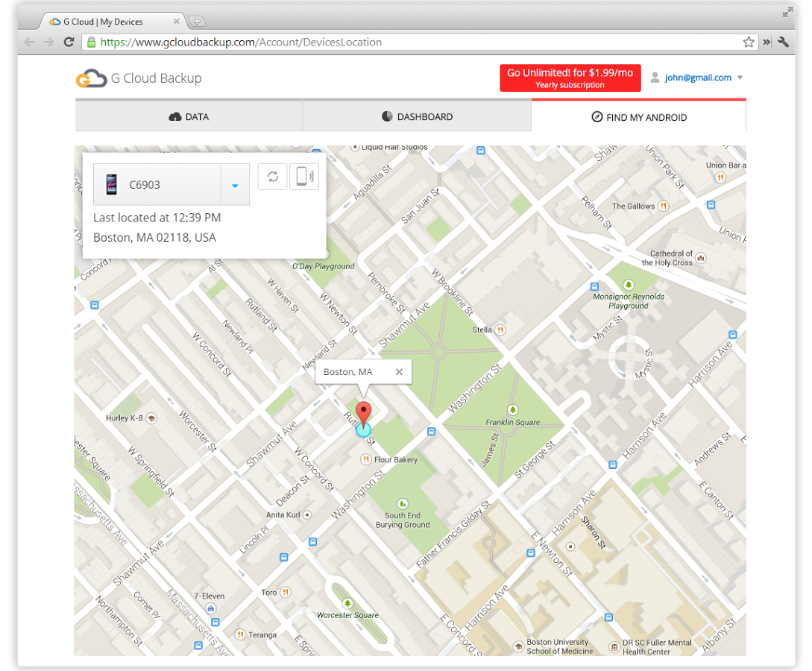The image size is (812, 671).
Task: Show hidden extensions chevron in browser toolbar
Action: pyautogui.click(x=767, y=42)
